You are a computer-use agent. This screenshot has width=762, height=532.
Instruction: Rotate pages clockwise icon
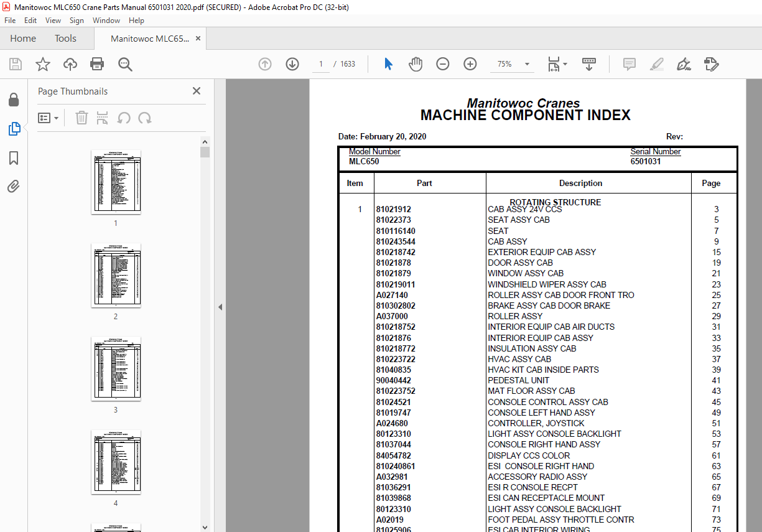145,118
